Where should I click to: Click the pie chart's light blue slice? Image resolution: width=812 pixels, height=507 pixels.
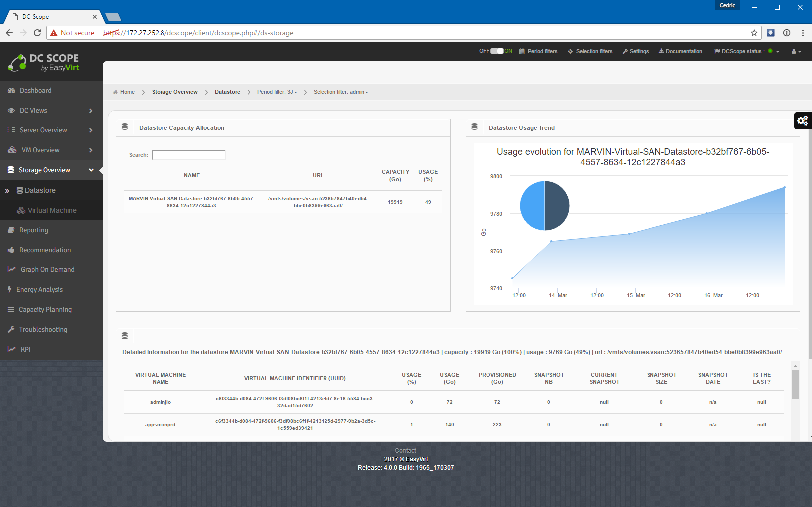tap(532, 206)
